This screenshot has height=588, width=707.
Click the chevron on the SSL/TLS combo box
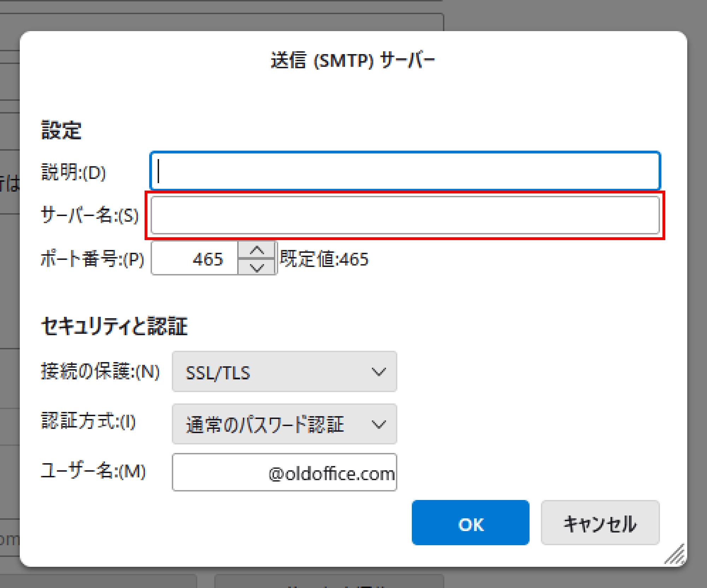coord(379,372)
